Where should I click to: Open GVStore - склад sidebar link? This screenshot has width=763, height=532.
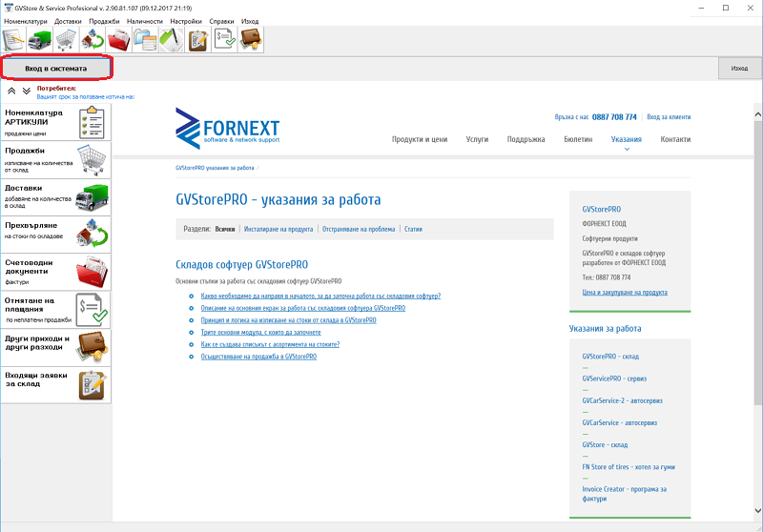(x=605, y=444)
